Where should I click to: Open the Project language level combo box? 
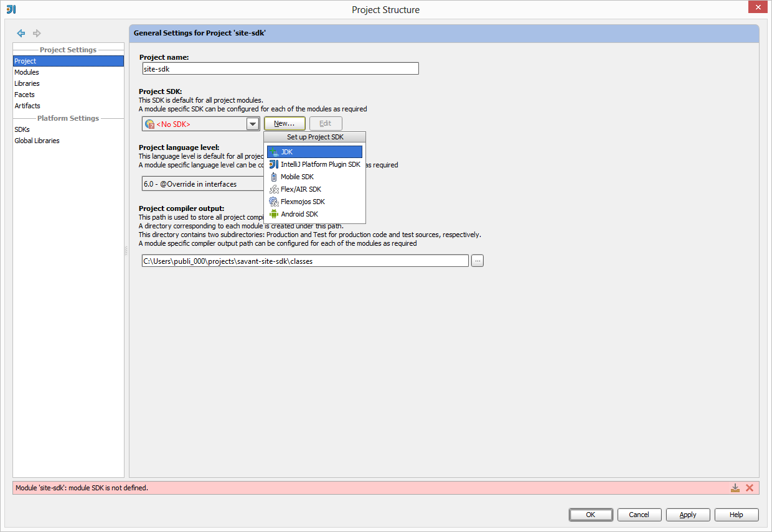[x=202, y=184]
